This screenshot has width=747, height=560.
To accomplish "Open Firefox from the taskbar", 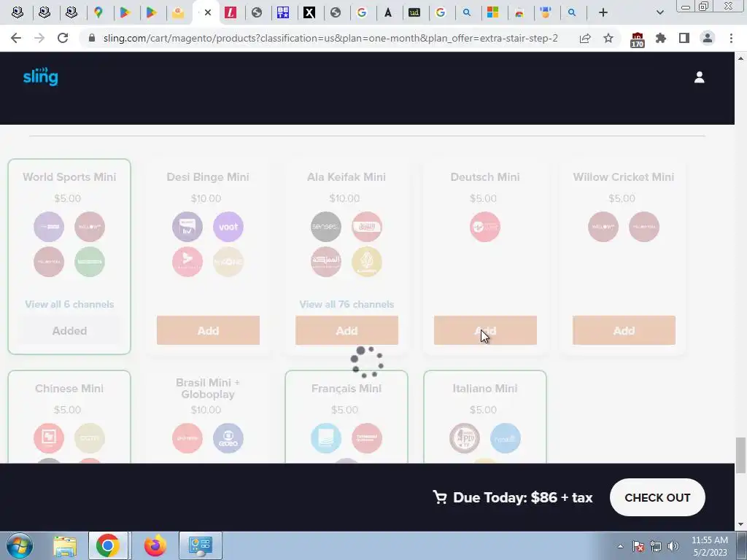I will click(155, 545).
